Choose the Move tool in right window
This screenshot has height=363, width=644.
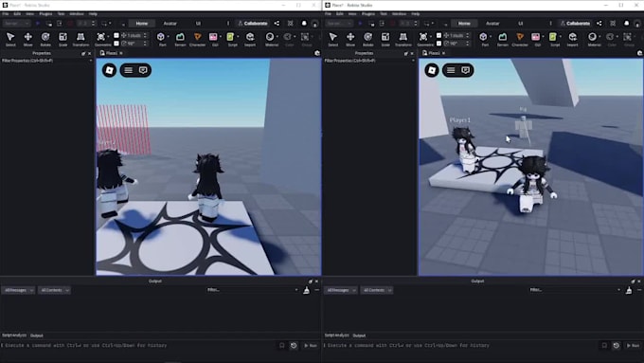click(350, 39)
